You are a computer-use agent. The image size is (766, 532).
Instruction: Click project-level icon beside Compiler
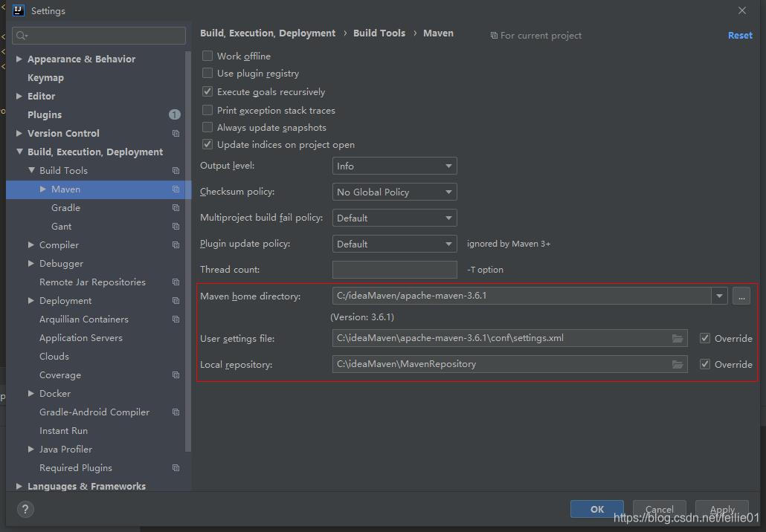(x=176, y=245)
